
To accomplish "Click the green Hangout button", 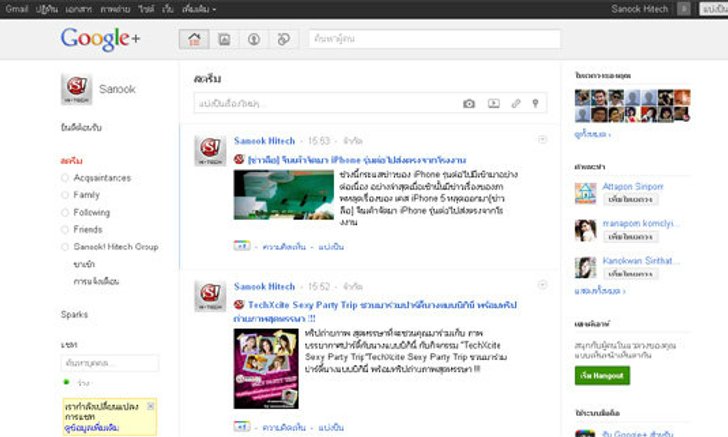I will (602, 375).
